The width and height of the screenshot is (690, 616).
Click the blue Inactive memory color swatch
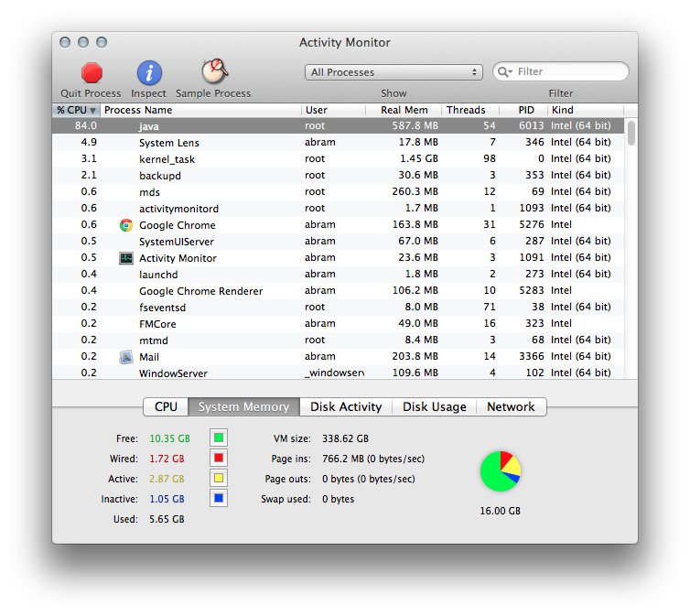[219, 499]
